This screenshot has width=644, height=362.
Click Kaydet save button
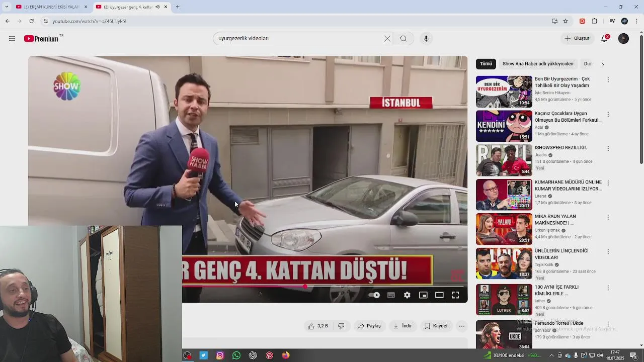tap(436, 326)
